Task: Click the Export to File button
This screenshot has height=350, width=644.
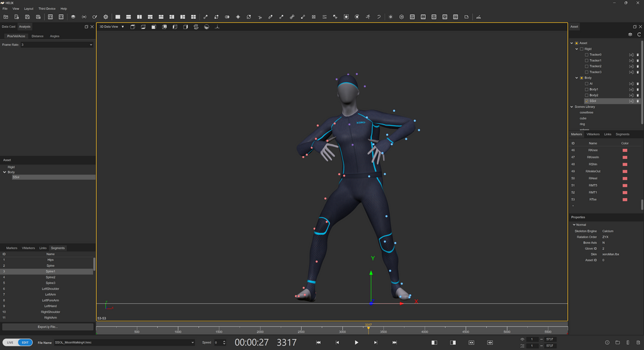Action: [x=48, y=327]
